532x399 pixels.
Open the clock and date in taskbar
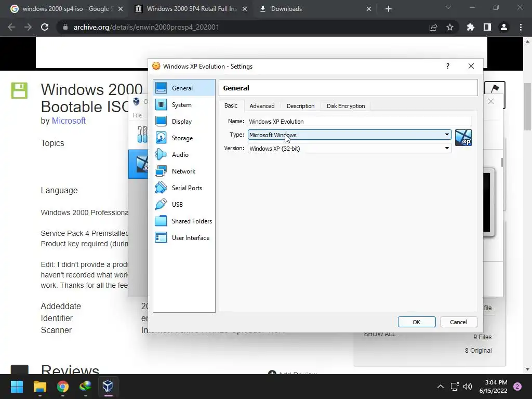(x=494, y=387)
